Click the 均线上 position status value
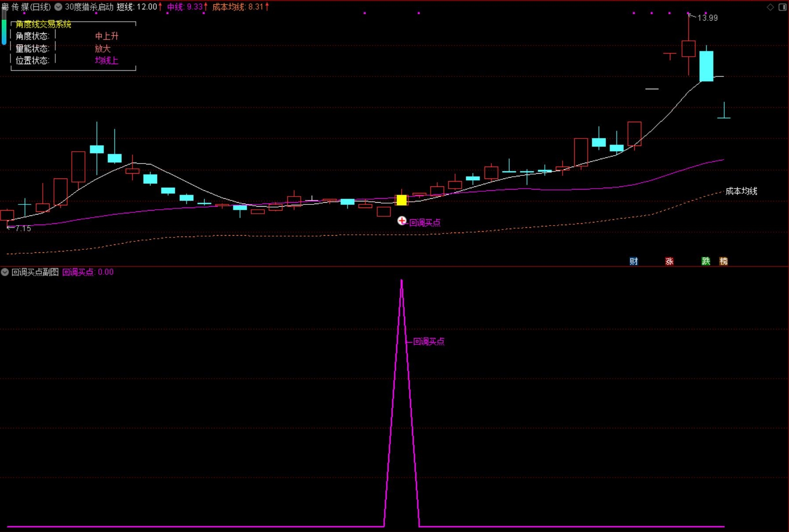Viewport: 789px width, 532px height. (107, 60)
